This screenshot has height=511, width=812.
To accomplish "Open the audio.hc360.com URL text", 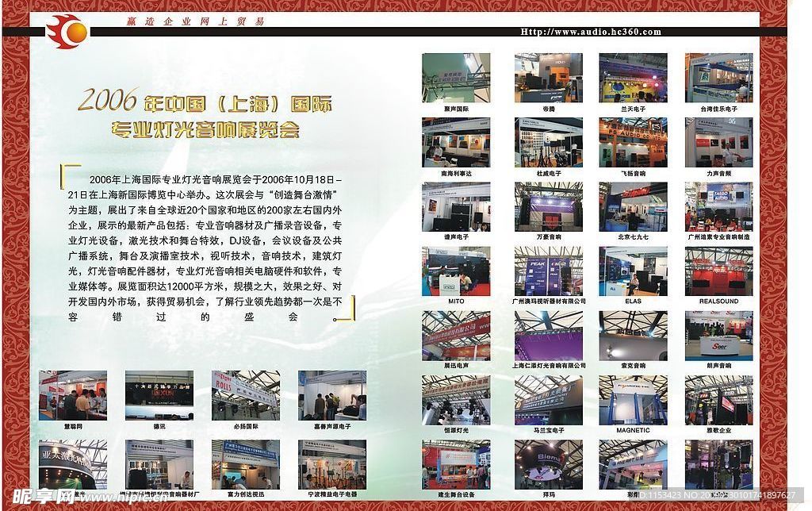I will point(591,32).
